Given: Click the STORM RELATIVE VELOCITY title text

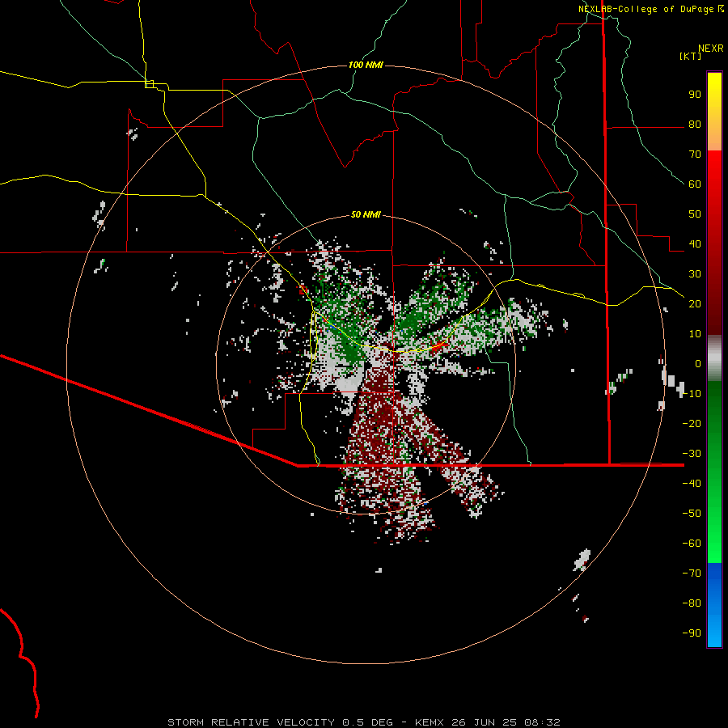Looking at the screenshot, I should coord(251,722).
